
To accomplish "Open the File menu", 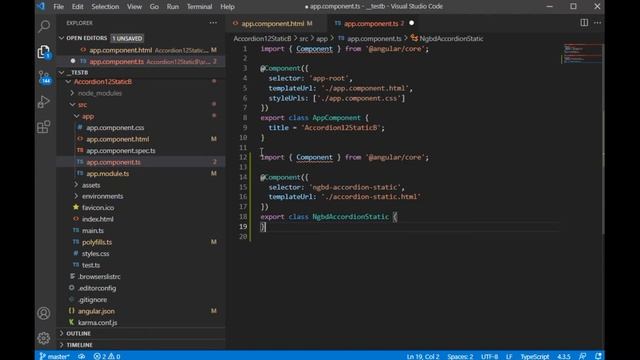I will pos(58,7).
